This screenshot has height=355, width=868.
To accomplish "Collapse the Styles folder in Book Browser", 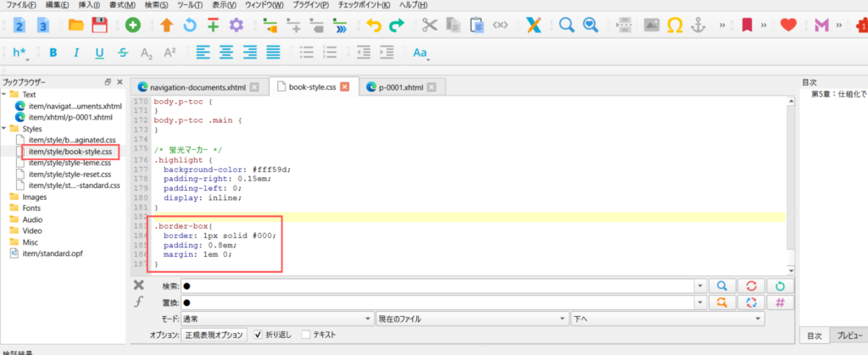I will pos(5,129).
